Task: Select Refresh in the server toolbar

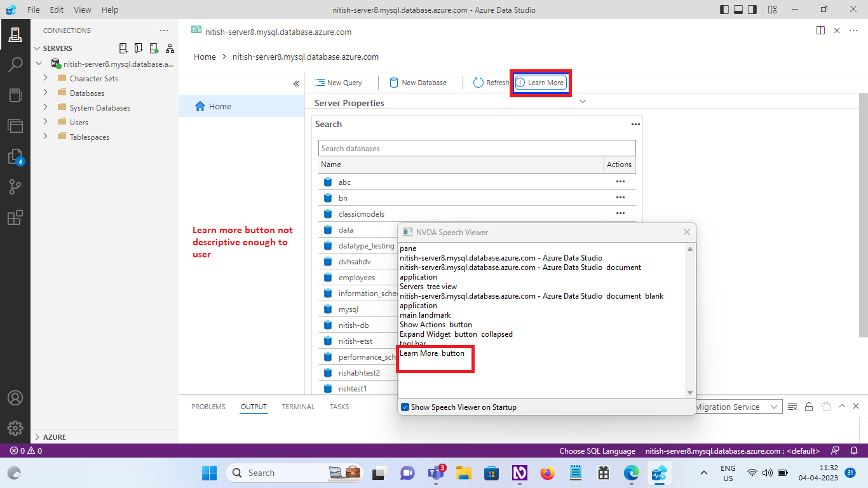Action: point(491,83)
